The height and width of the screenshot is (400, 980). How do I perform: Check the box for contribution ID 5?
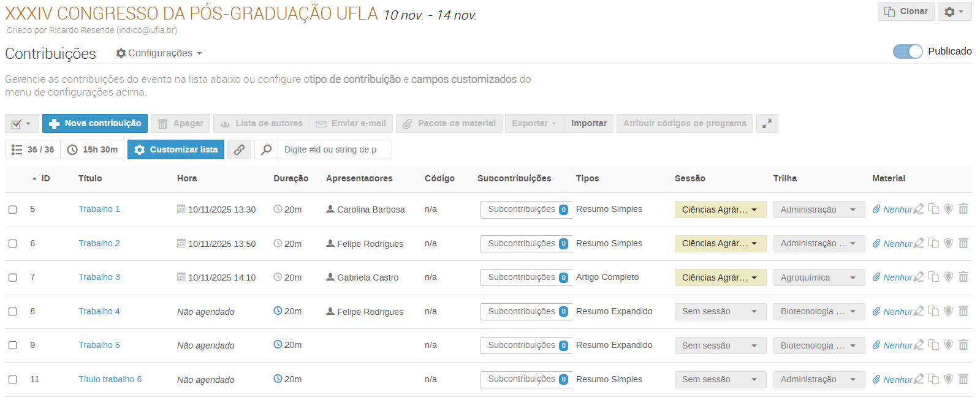(13, 209)
